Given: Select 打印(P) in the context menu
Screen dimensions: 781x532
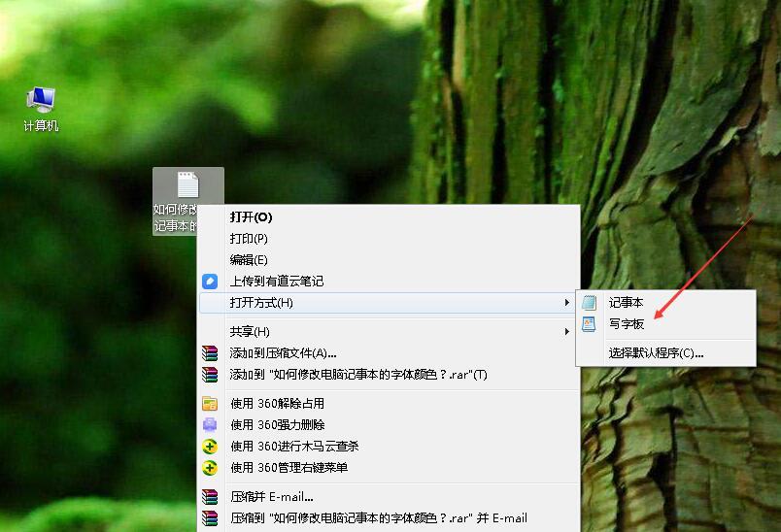Looking at the screenshot, I should (249, 239).
